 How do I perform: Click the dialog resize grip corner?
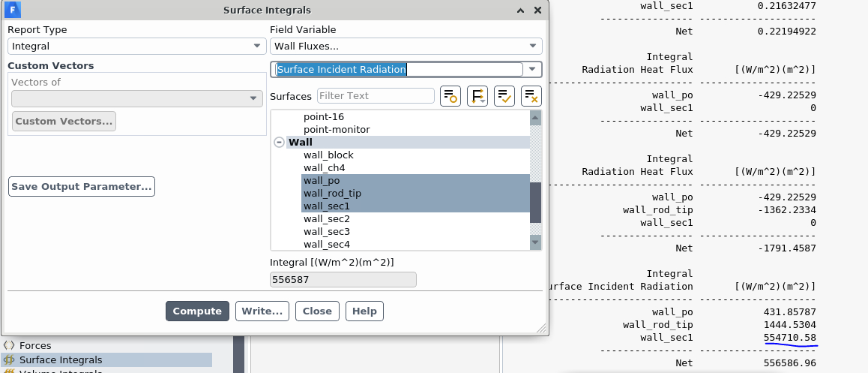(541, 328)
